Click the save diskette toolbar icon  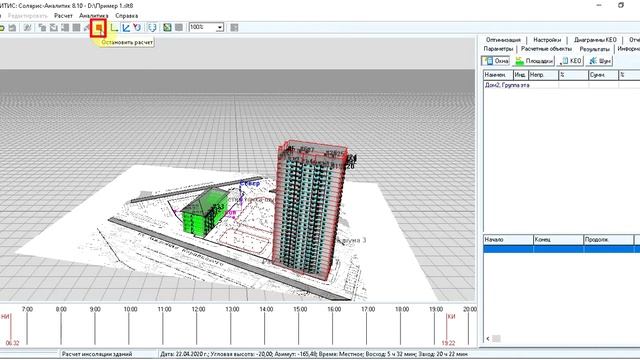(x=12, y=28)
